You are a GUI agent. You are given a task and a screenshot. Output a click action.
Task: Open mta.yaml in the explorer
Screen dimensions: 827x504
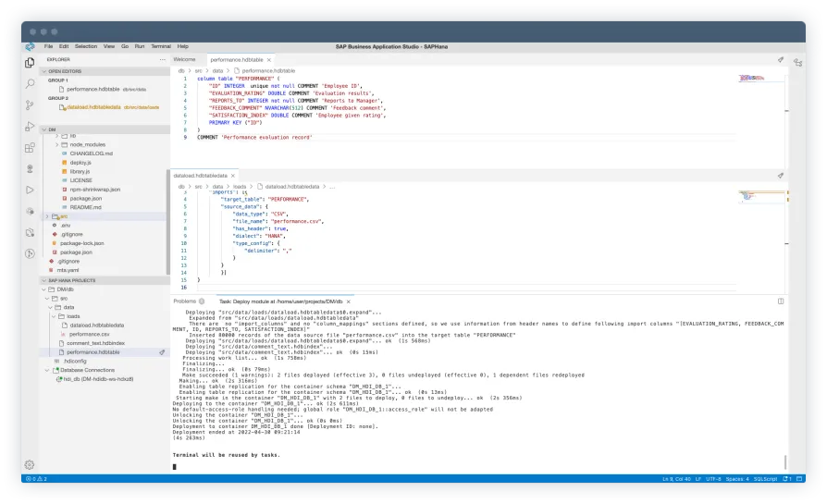[x=68, y=270]
